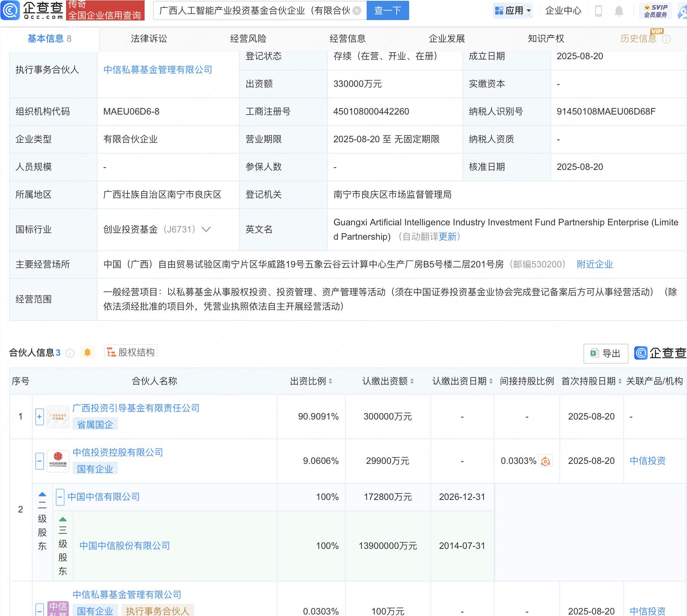Collapse the 二级股东 arrow
Screen dimensions: 687x616
43,494
